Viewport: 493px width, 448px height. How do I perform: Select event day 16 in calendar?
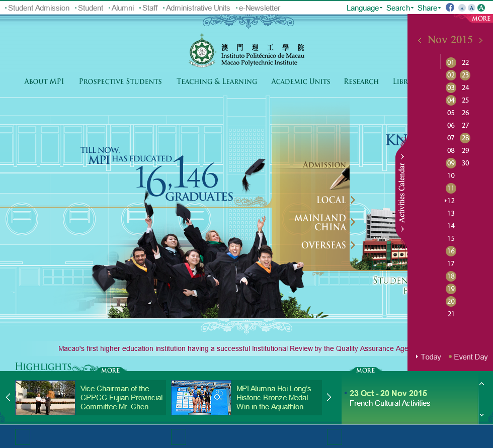click(x=451, y=251)
